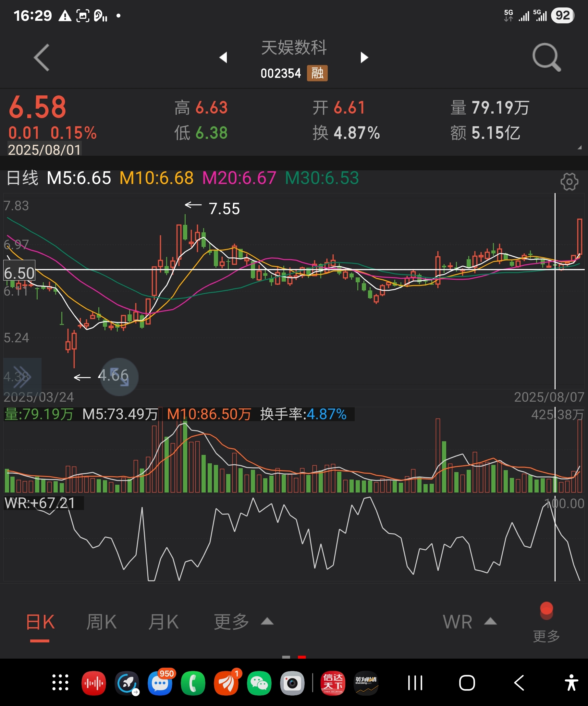This screenshot has height=706, width=588.
Task: Expand quote details with small corner triangle
Action: click(x=579, y=148)
